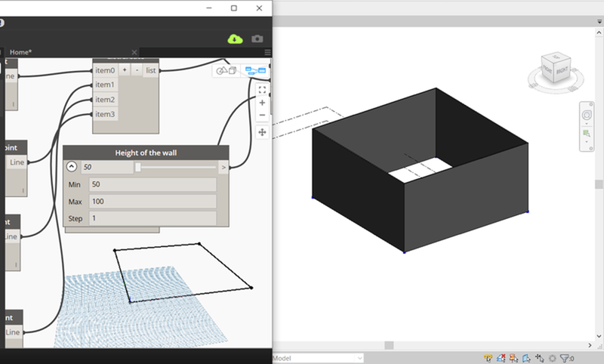Click the Revit view scroll up arrow
604x364 pixels.
click(599, 32)
